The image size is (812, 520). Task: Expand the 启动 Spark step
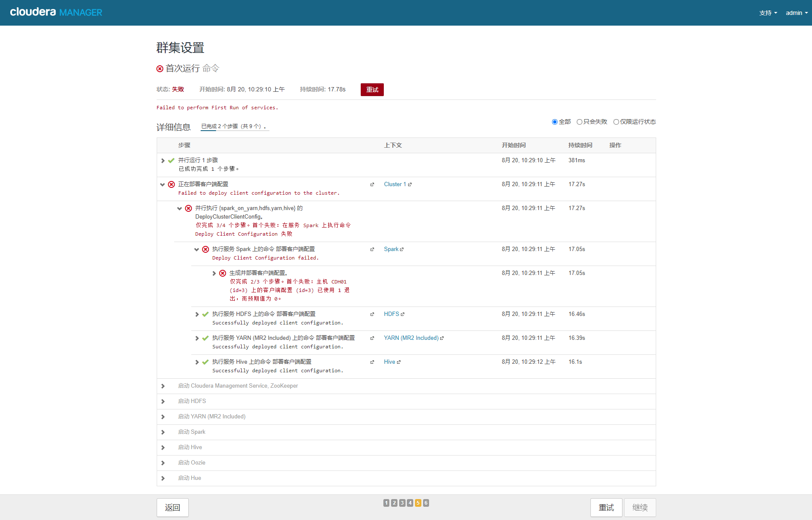click(x=163, y=432)
